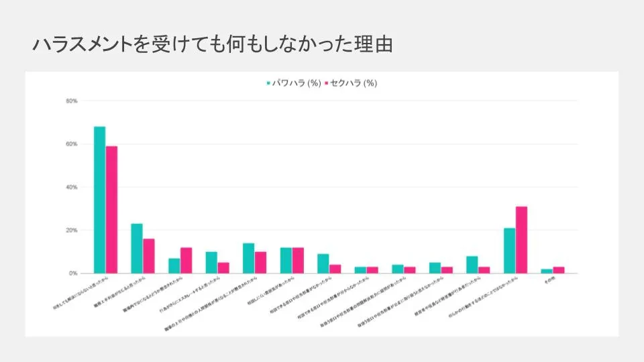Select the pink bar above the その他 label

coord(559,270)
